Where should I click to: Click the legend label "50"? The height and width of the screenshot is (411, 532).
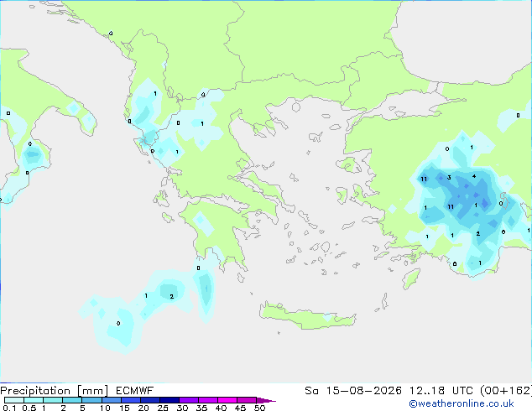259,408
